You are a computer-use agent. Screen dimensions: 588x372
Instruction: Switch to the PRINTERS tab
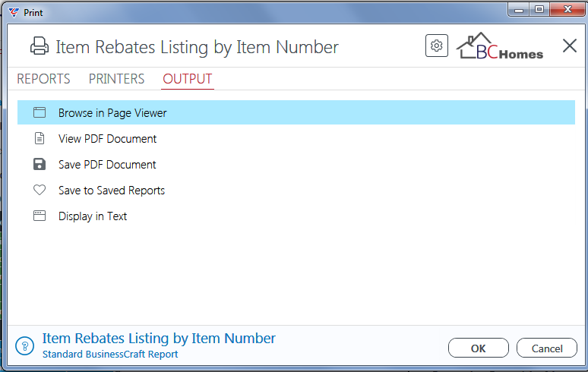coord(117,79)
